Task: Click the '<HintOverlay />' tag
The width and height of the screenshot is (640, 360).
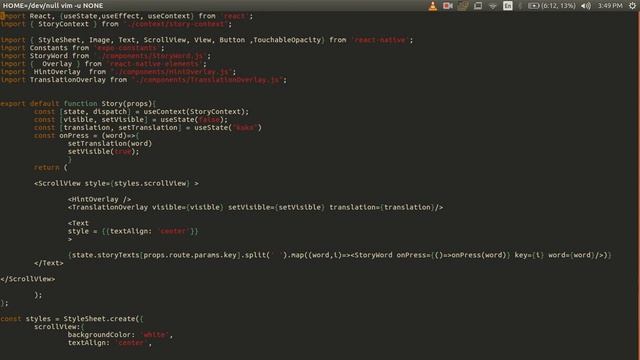Action: [99, 199]
